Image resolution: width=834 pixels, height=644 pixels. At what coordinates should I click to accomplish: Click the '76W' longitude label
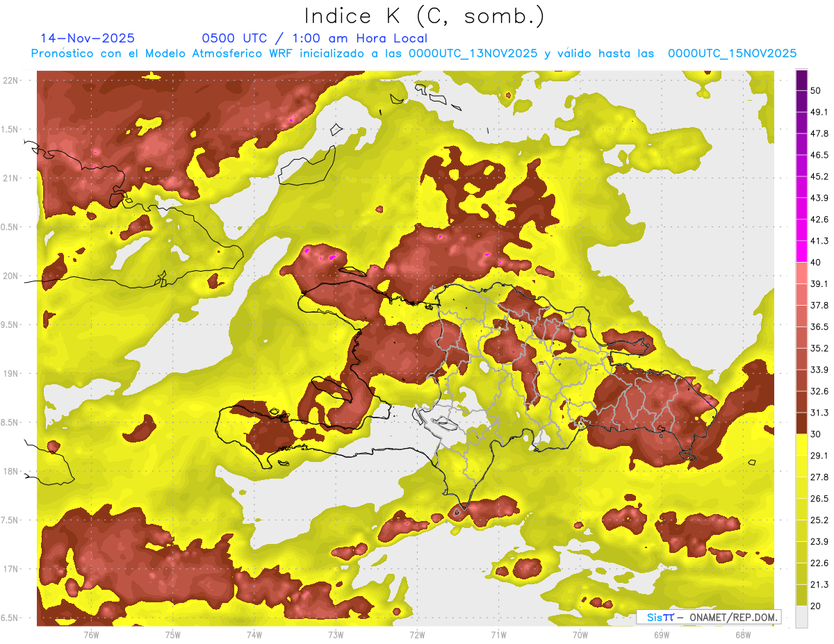[x=91, y=635]
